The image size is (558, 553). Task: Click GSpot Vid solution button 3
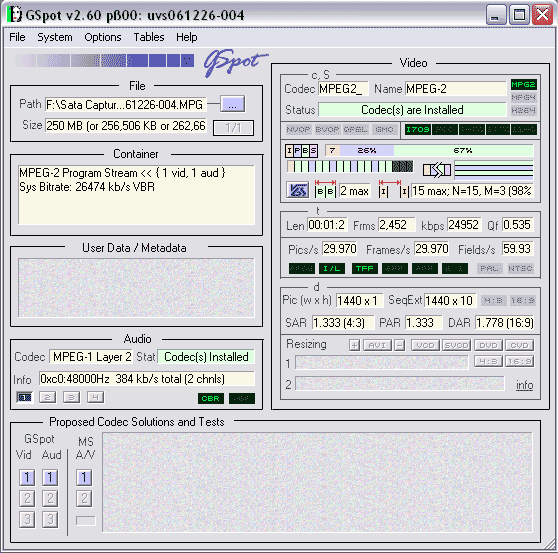[27, 520]
